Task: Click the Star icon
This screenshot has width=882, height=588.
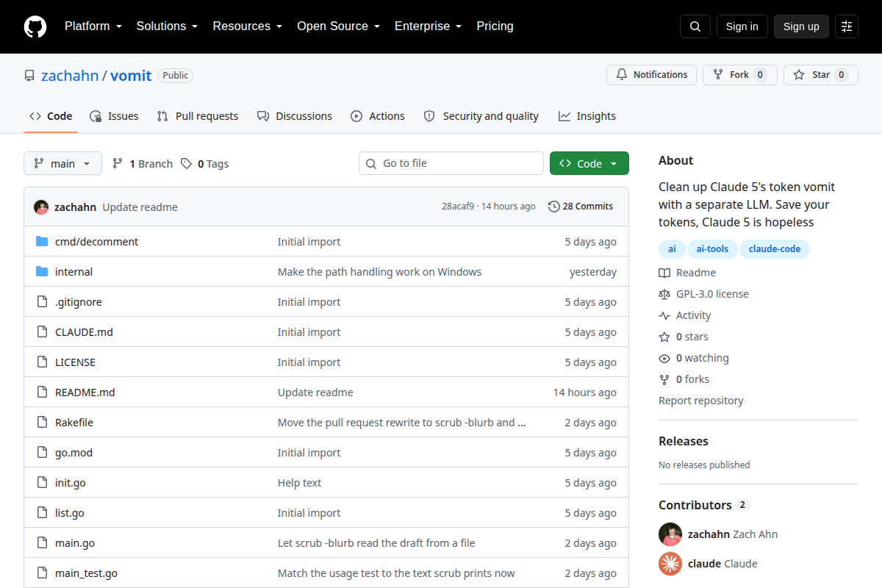Action: [x=800, y=75]
